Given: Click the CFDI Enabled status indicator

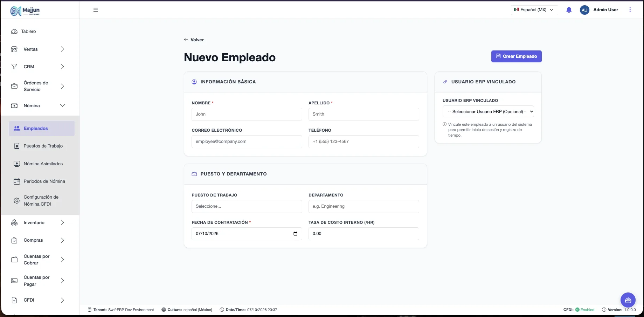Looking at the screenshot, I should (579, 310).
